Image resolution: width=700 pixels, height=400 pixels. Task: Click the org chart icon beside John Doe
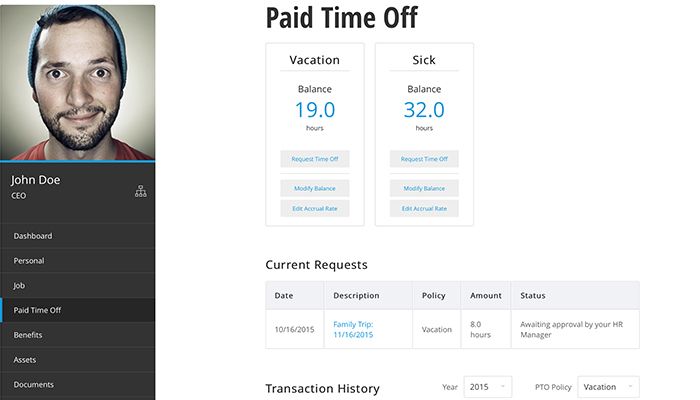(140, 191)
